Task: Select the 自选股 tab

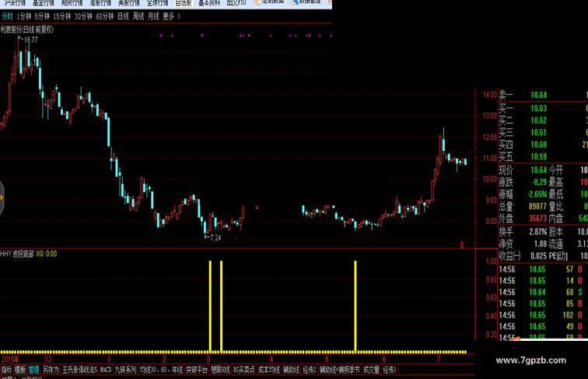Action: point(184,3)
